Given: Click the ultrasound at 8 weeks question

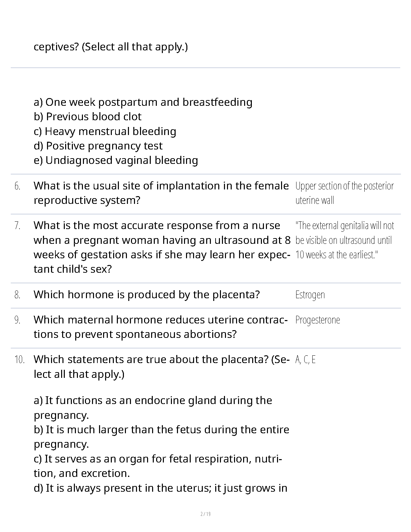Looking at the screenshot, I should tap(162, 247).
